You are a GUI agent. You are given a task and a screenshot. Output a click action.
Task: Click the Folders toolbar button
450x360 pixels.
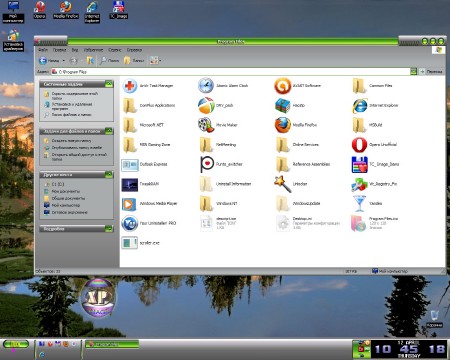[134, 61]
